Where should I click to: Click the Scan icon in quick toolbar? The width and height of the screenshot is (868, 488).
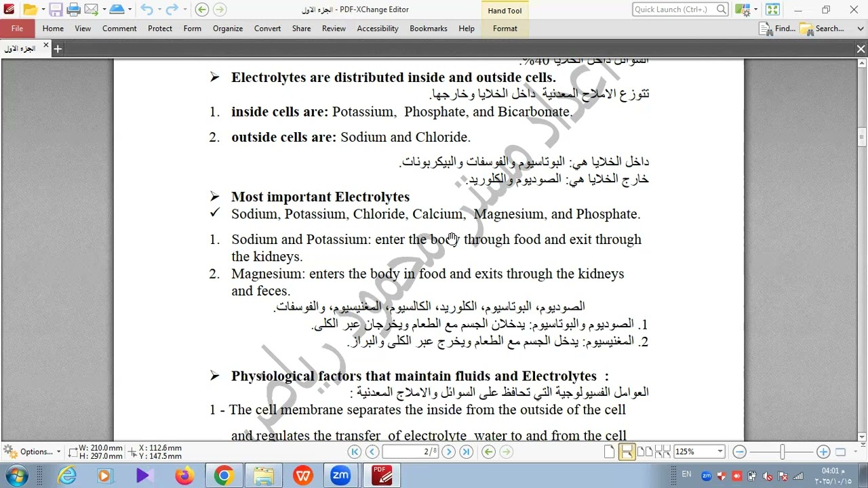117,9
